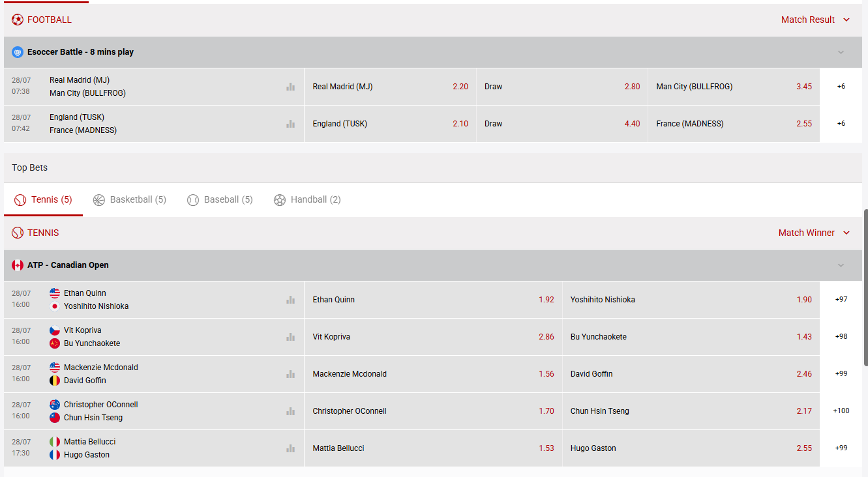
Task: Open +100 more markets for OConnell match
Action: (x=841, y=411)
